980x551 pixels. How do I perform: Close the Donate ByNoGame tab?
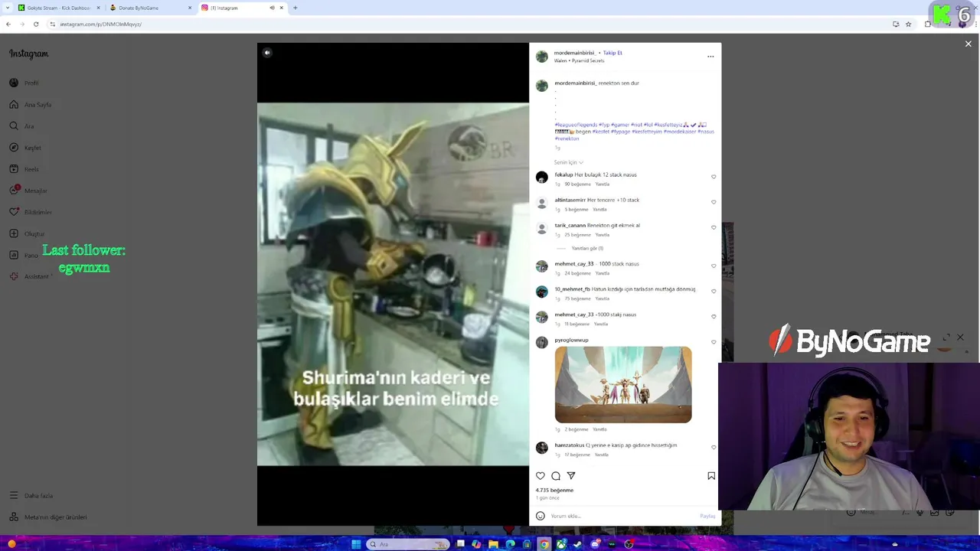[190, 8]
